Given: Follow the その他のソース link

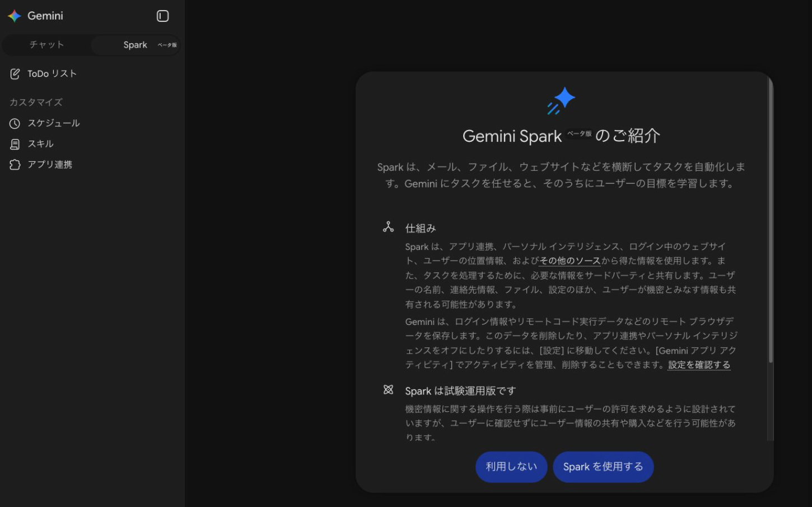Looking at the screenshot, I should coord(570,261).
